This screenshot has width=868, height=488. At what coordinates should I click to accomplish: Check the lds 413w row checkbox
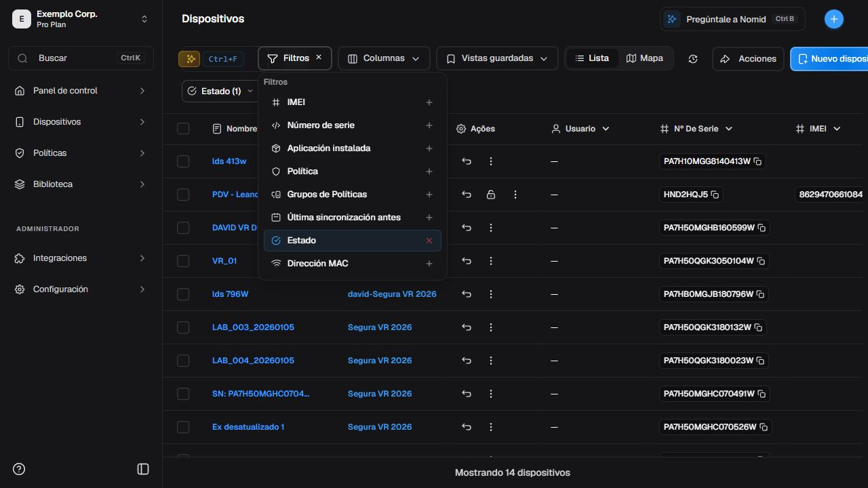(x=183, y=161)
